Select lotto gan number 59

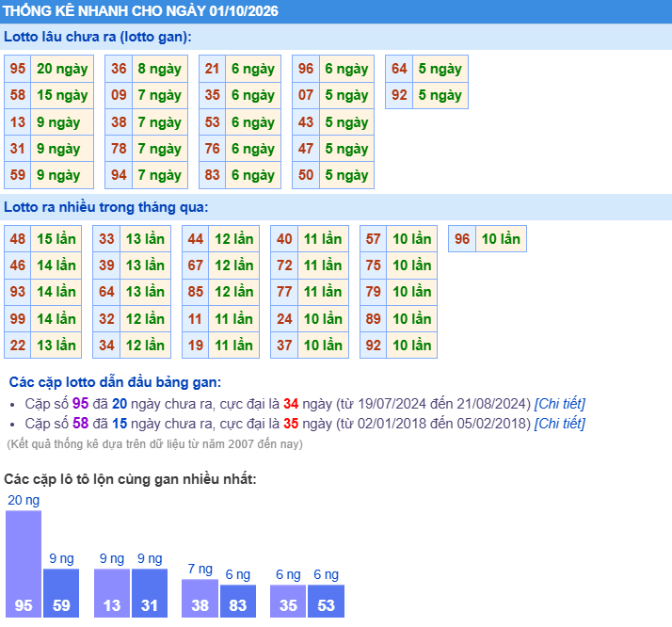pyautogui.click(x=18, y=175)
